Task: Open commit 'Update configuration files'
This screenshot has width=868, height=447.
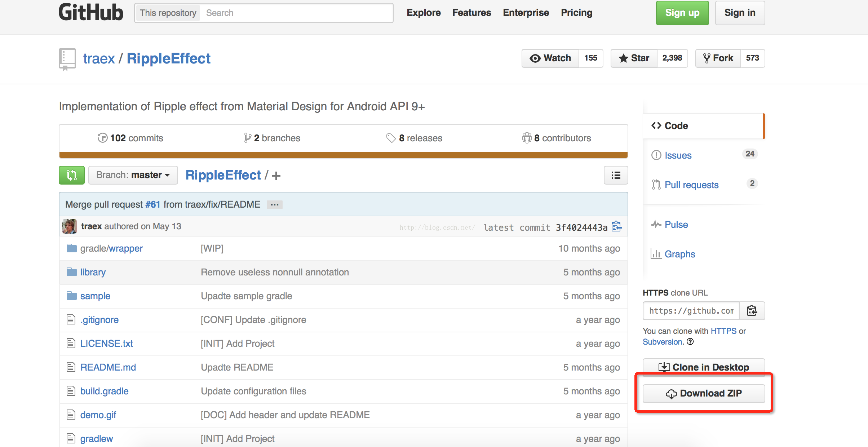Action: [253, 391]
